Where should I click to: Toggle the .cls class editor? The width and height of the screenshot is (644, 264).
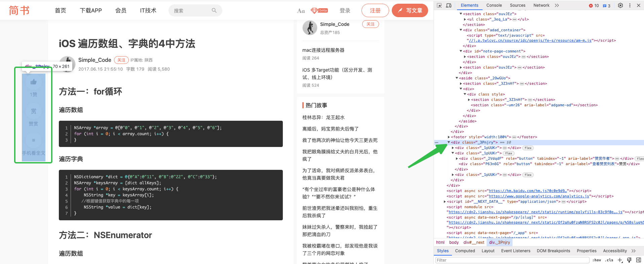(x=609, y=260)
